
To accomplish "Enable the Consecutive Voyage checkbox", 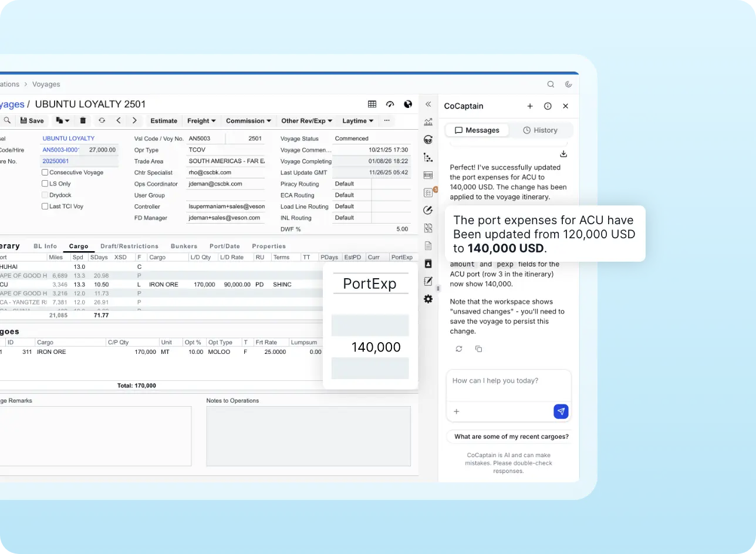I will 45,173.
